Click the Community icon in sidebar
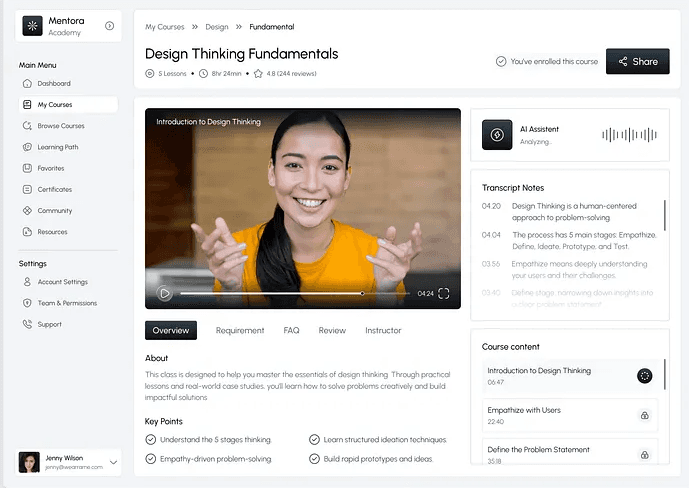The width and height of the screenshot is (689, 488). [x=27, y=210]
